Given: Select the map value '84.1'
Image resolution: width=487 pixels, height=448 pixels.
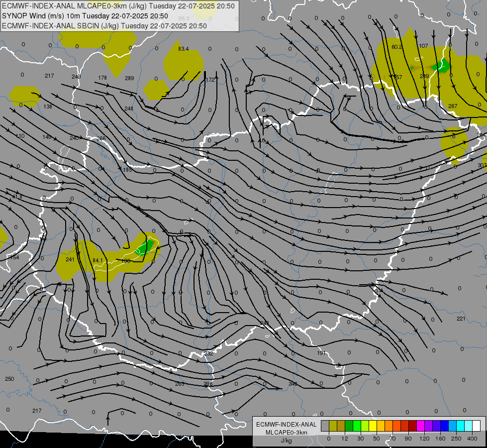Looking at the screenshot, I should [98, 260].
